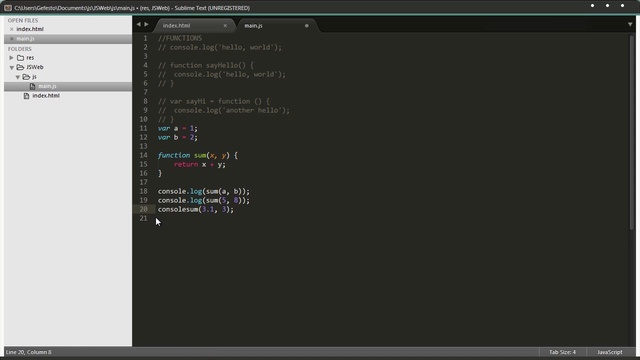Click the '// var sayHi = function' comment
This screenshot has width=640, height=360.
click(214, 101)
